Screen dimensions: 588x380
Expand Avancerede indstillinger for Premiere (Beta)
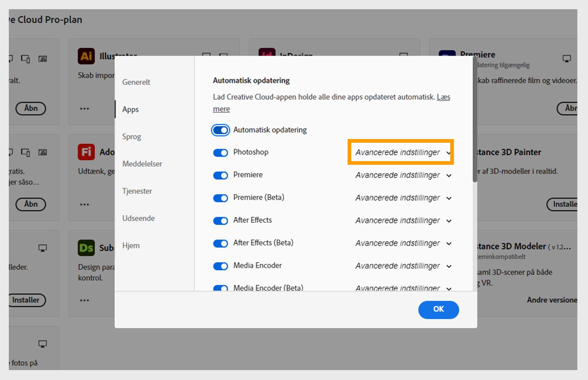[x=403, y=198]
